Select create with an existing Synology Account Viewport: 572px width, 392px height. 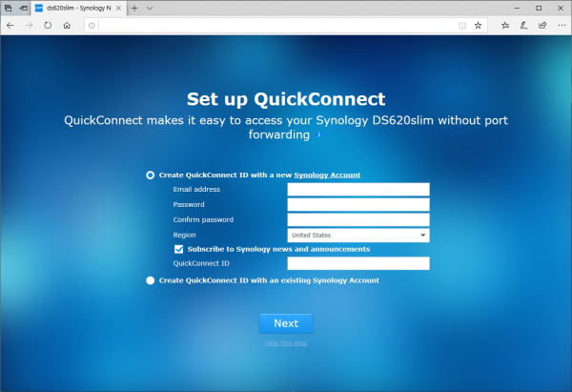151,280
